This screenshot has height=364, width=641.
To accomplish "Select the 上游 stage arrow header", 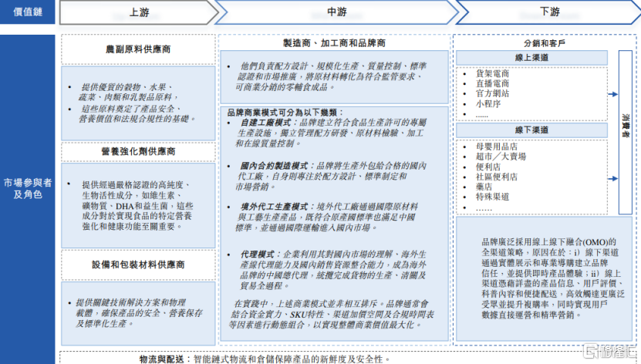I will [x=138, y=12].
